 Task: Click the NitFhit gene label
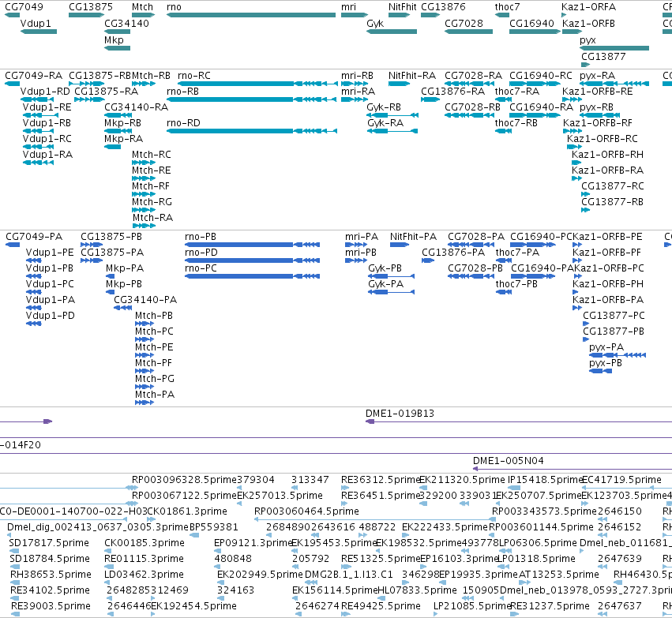(x=403, y=7)
